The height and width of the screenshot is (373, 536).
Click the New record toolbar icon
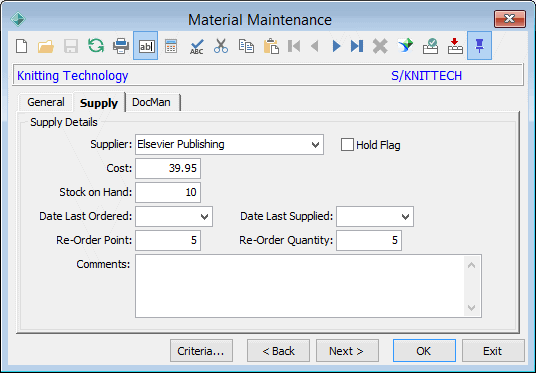(x=22, y=46)
